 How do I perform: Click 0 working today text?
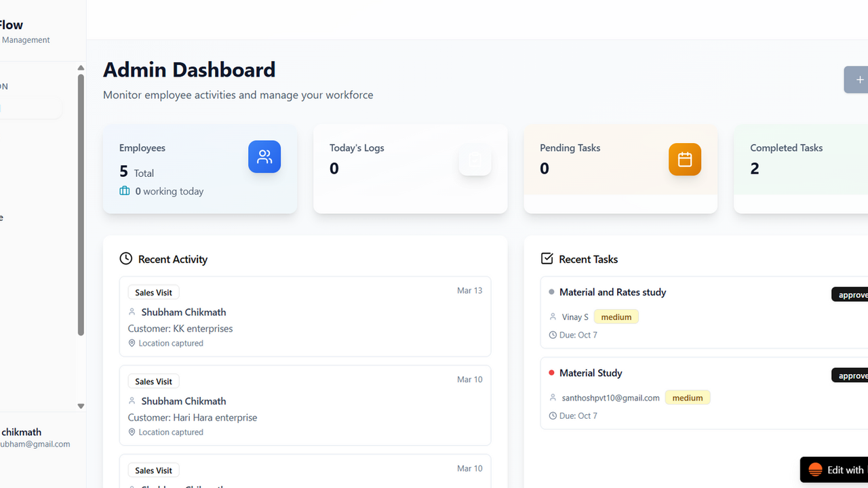pyautogui.click(x=170, y=191)
